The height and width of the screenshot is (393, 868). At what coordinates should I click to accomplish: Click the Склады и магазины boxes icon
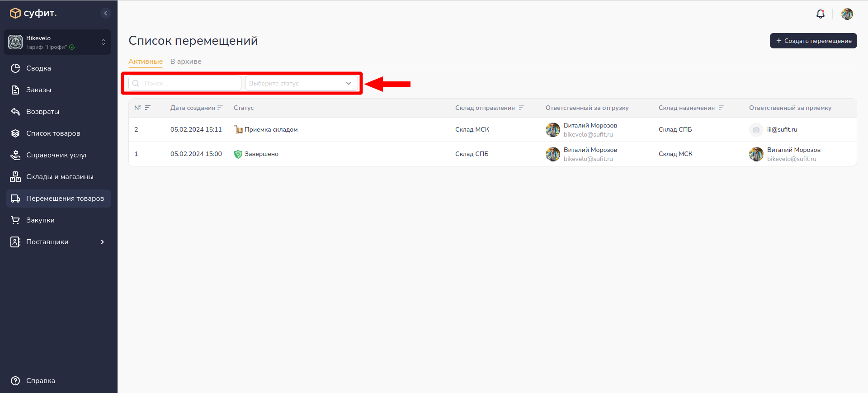point(15,177)
